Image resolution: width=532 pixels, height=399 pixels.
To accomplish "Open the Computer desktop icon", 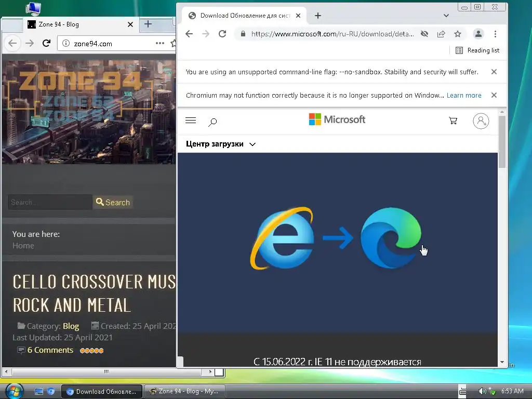I will 33,8.
